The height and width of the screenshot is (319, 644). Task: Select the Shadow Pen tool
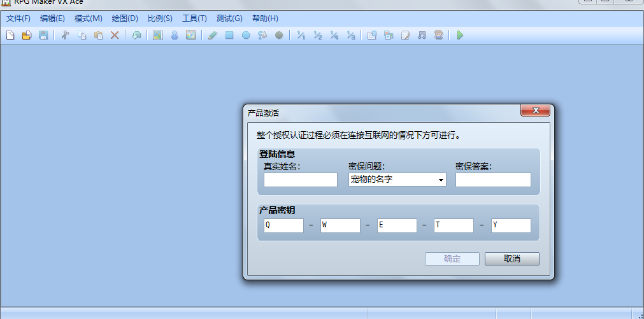pos(279,35)
